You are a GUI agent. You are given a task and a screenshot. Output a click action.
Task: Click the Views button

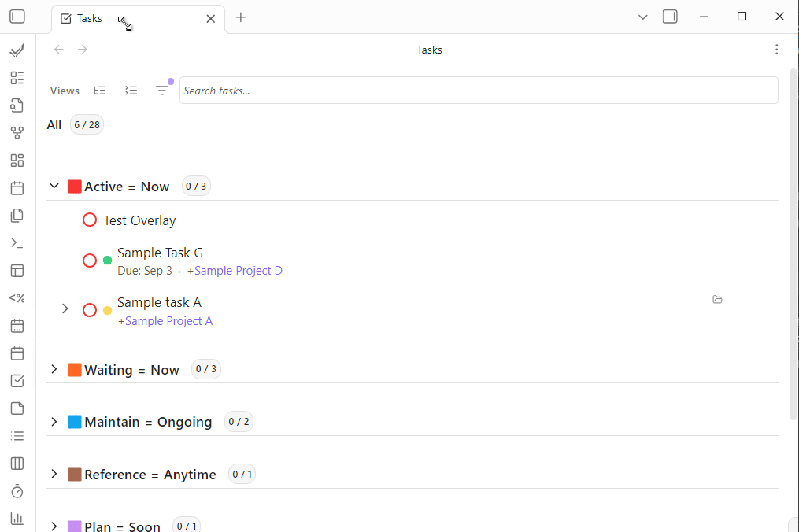65,91
